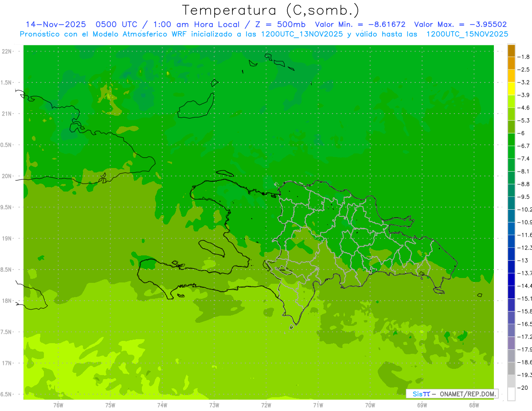The width and height of the screenshot is (532, 411).
Task: Pick the white swatch at color bar bottom
Action: pyautogui.click(x=511, y=394)
